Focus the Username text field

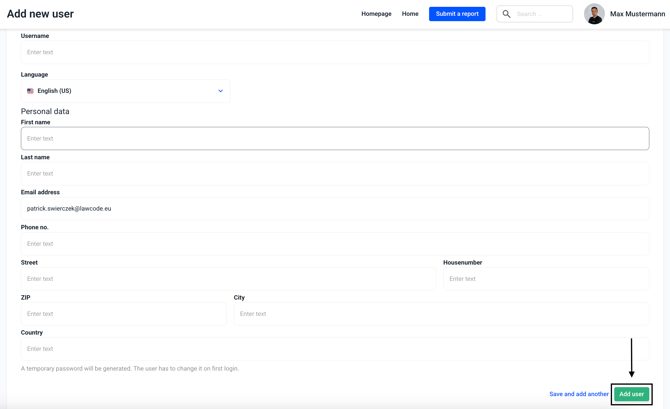pyautogui.click(x=335, y=52)
